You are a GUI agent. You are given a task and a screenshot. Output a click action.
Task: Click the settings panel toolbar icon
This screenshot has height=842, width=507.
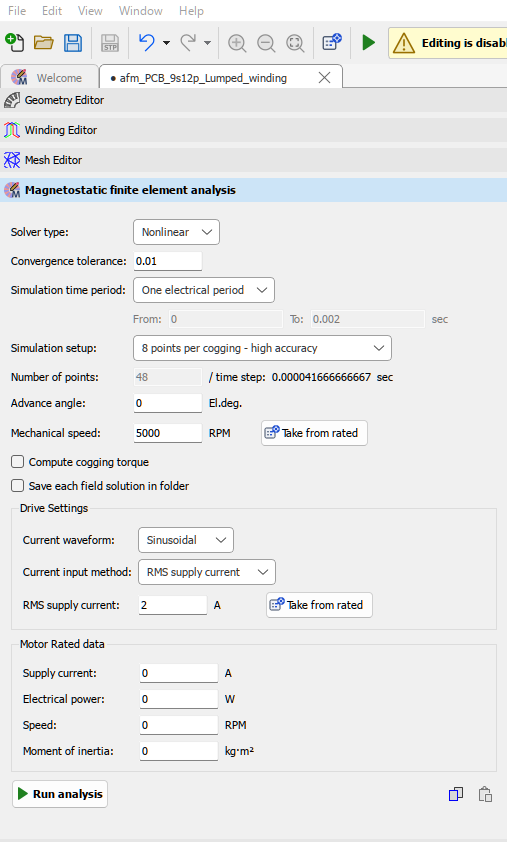tap(332, 41)
